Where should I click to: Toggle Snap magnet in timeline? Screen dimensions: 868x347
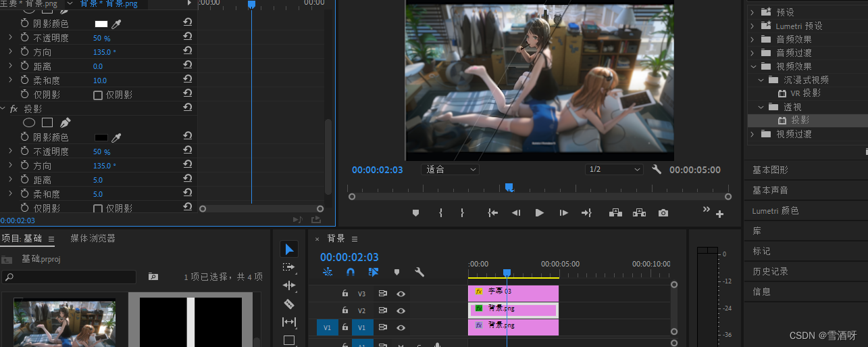point(350,272)
